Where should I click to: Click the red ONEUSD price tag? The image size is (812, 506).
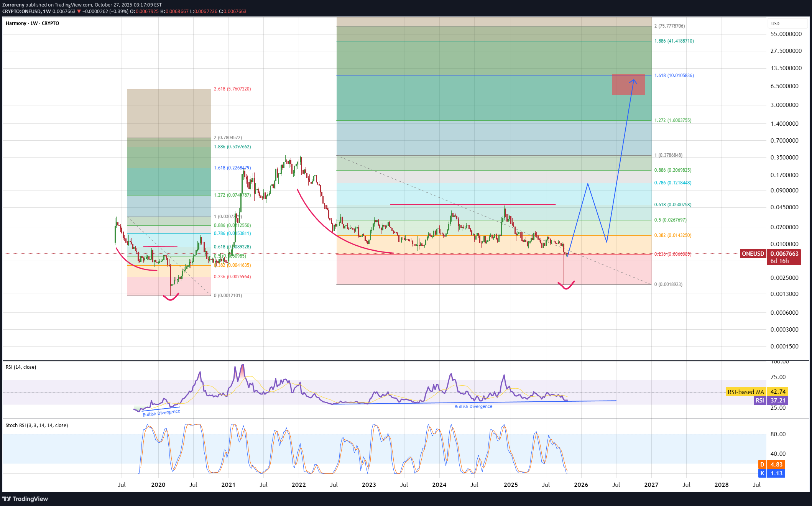coord(753,254)
